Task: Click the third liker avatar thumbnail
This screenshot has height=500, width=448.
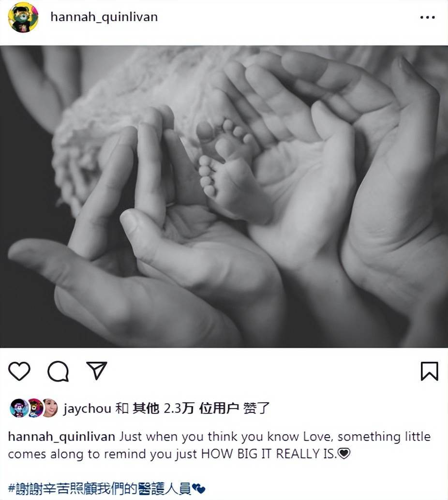Action: click(50, 408)
